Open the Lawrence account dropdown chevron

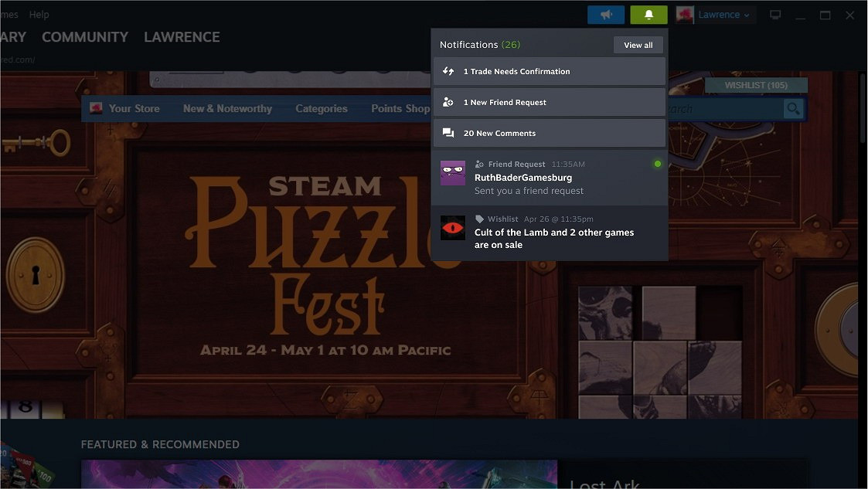tap(748, 14)
